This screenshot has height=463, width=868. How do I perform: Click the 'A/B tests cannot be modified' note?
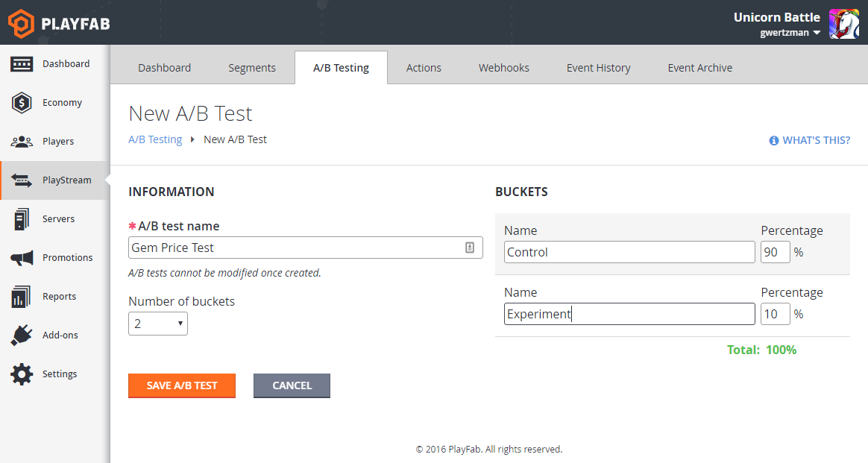[x=224, y=273]
